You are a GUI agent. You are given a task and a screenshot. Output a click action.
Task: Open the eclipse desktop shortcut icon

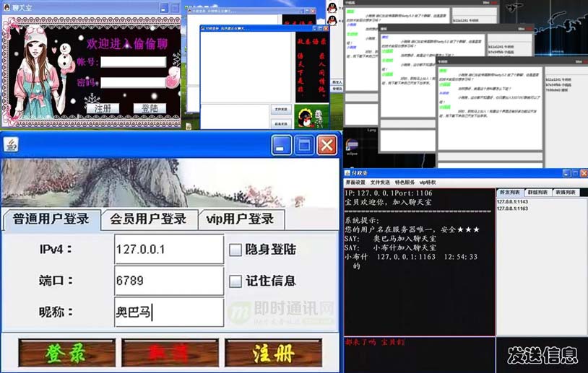(352, 146)
